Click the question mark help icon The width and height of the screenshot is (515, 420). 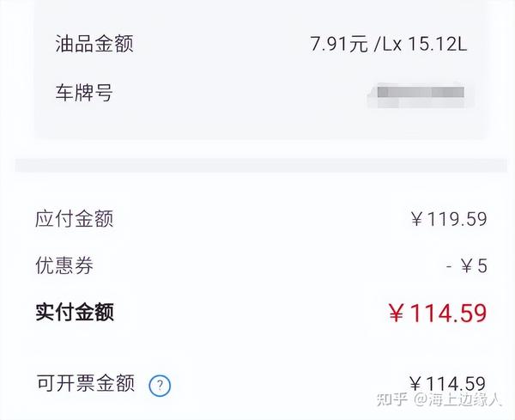(x=160, y=385)
